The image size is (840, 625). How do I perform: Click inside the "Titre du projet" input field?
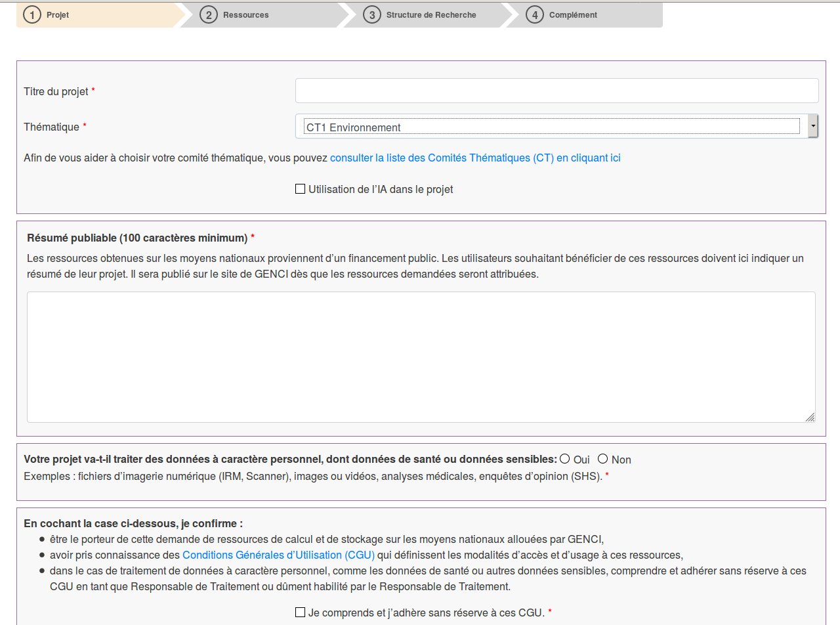(556, 90)
